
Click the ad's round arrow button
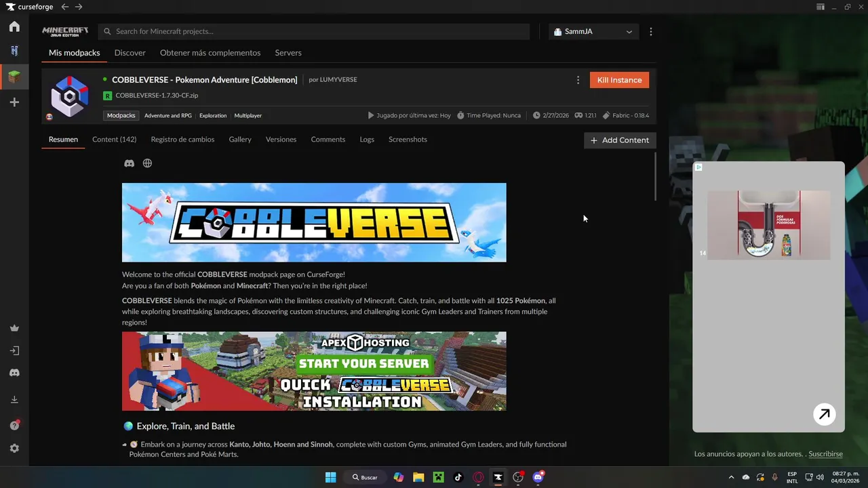825,414
